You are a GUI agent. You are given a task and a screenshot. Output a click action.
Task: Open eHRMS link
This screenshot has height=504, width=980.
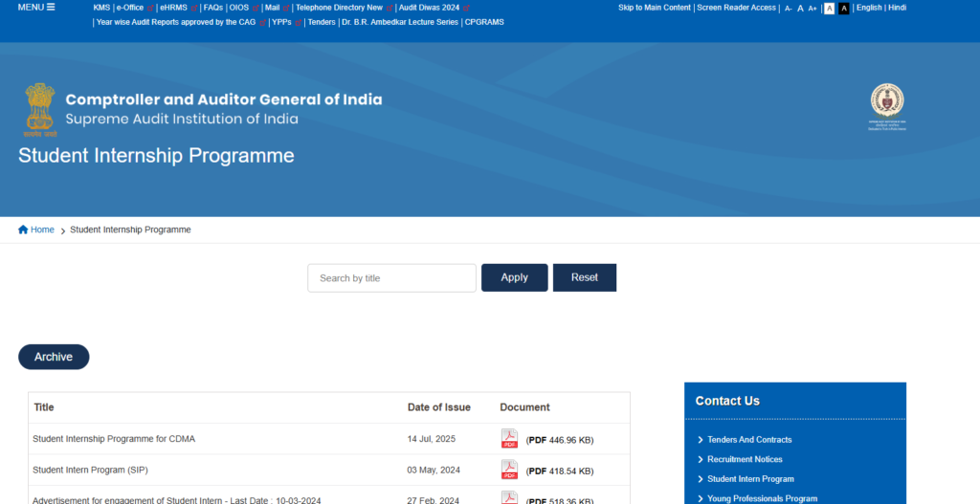point(173,8)
